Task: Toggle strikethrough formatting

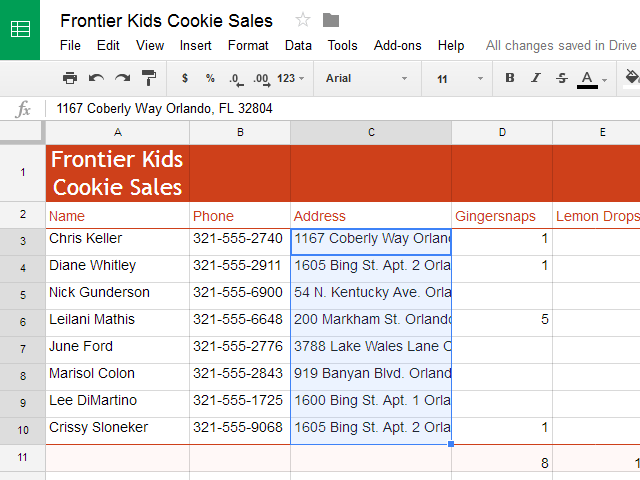Action: click(x=561, y=78)
